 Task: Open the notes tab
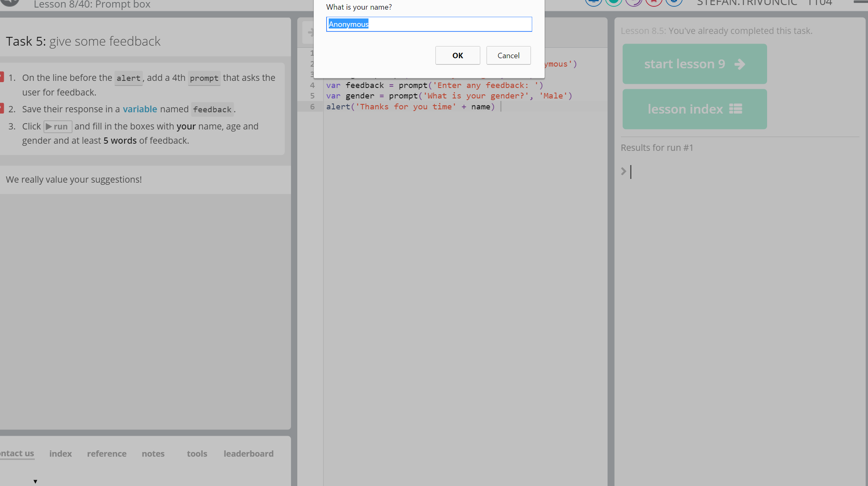click(153, 453)
